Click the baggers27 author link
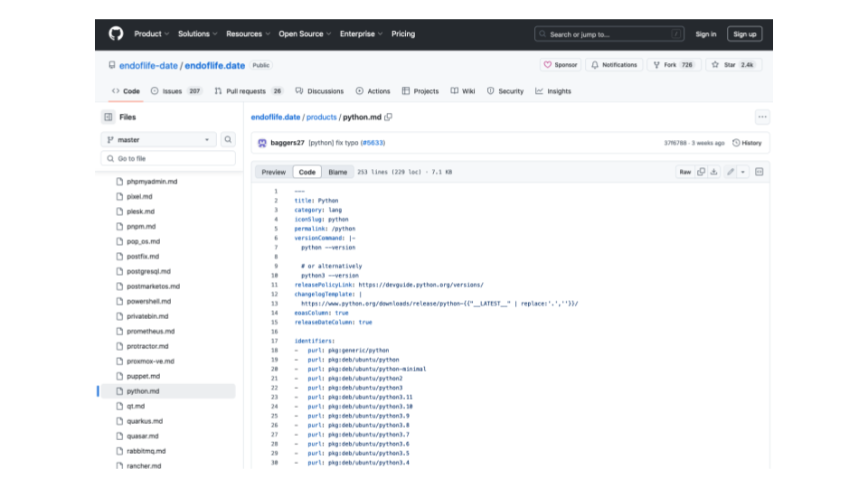The image size is (868, 488). (288, 143)
